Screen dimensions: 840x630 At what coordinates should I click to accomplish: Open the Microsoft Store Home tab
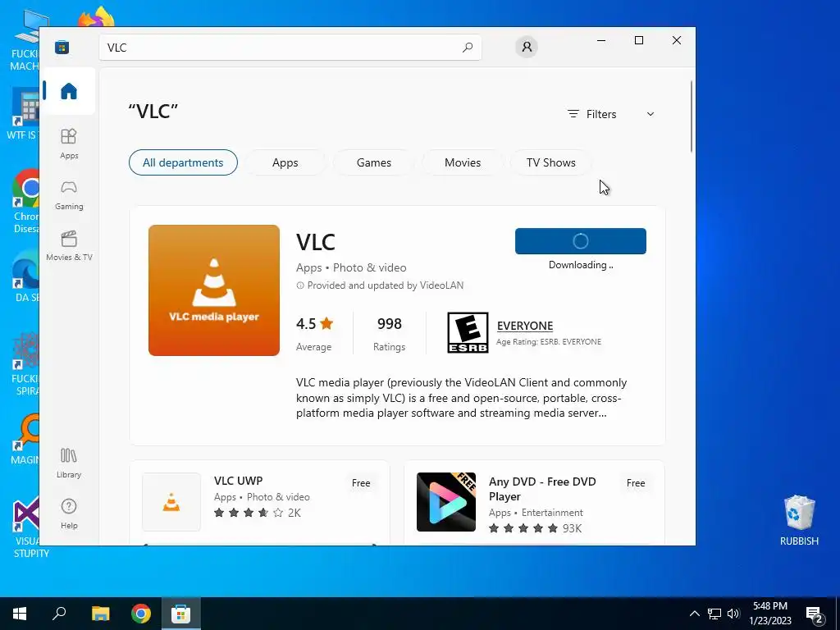[69, 91]
